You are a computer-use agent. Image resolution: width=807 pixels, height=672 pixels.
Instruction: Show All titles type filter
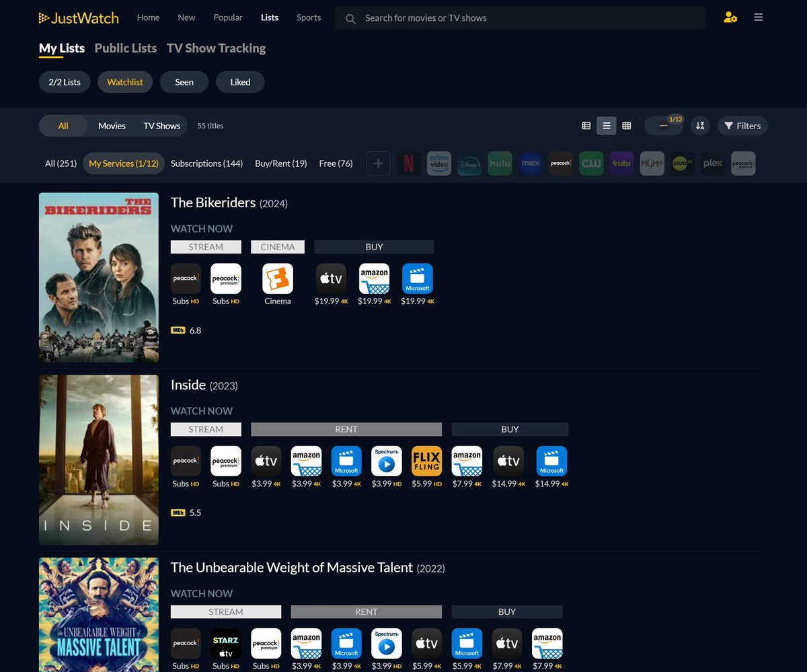pyautogui.click(x=63, y=126)
